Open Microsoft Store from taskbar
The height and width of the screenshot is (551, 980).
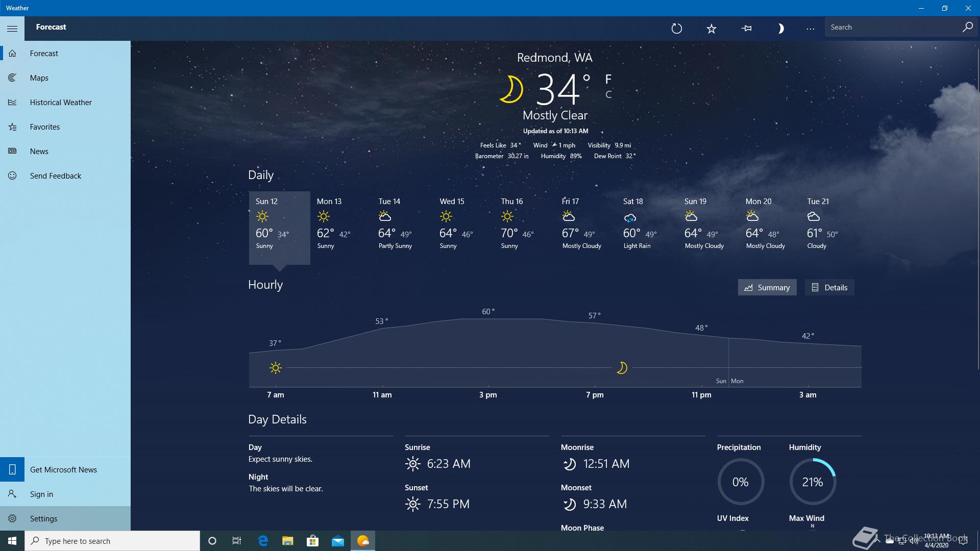[312, 541]
